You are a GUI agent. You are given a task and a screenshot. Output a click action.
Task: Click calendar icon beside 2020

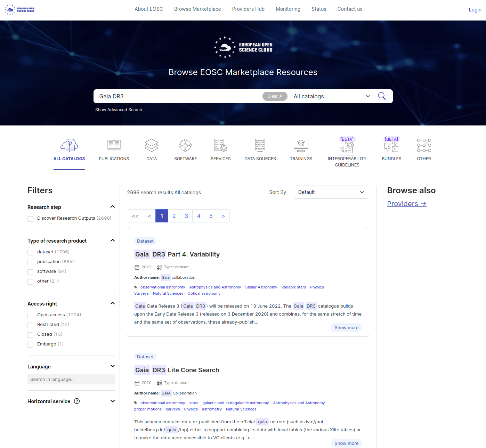[137, 383]
